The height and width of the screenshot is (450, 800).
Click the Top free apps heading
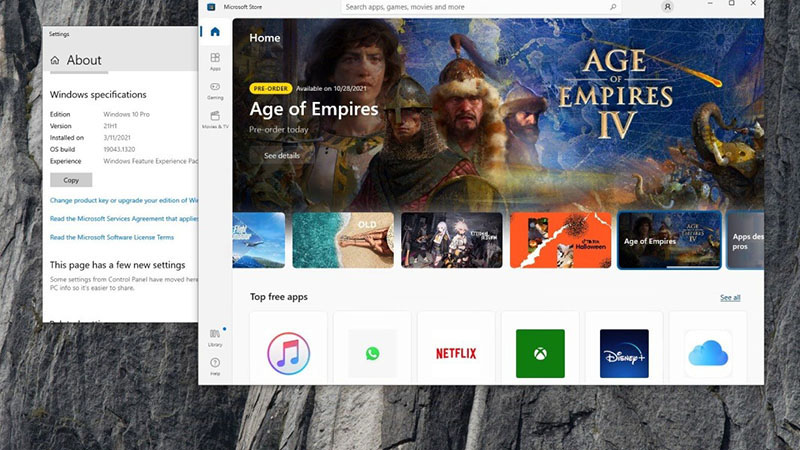click(x=279, y=297)
